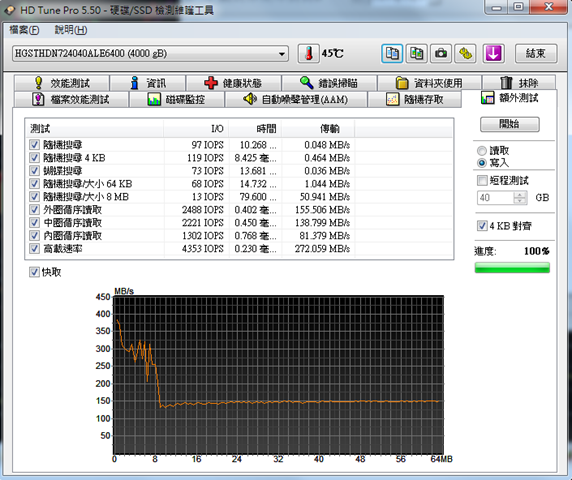
Task: Copy results to clipboard as text icon
Action: coord(392,53)
